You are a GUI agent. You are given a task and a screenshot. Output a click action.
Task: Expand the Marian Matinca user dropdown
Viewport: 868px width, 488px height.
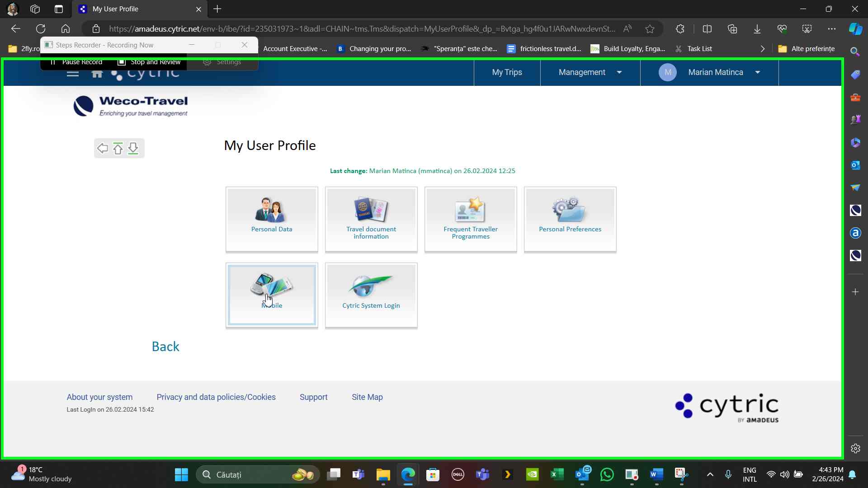click(x=758, y=72)
